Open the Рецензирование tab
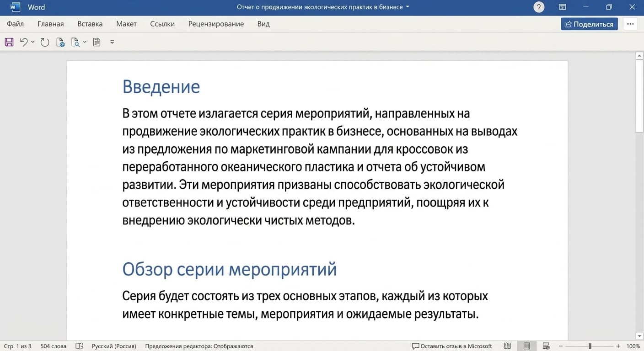 [x=216, y=24]
